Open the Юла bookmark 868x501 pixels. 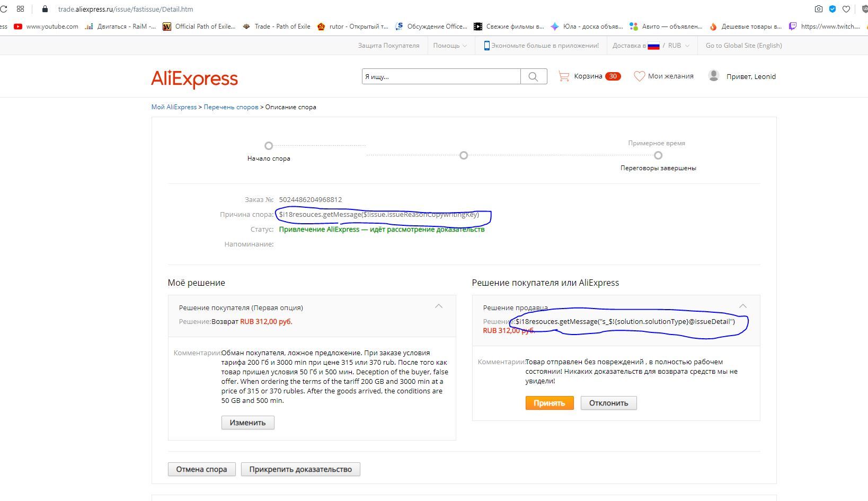coord(587,27)
